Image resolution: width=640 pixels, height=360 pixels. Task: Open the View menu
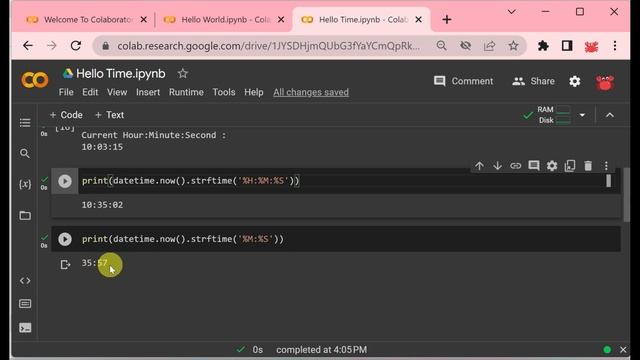pyautogui.click(x=117, y=92)
